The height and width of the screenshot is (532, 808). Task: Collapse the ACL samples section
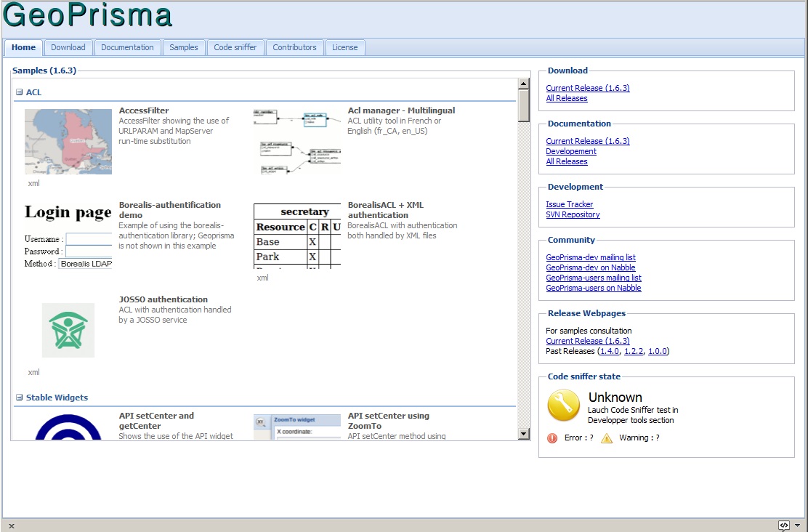(x=20, y=93)
